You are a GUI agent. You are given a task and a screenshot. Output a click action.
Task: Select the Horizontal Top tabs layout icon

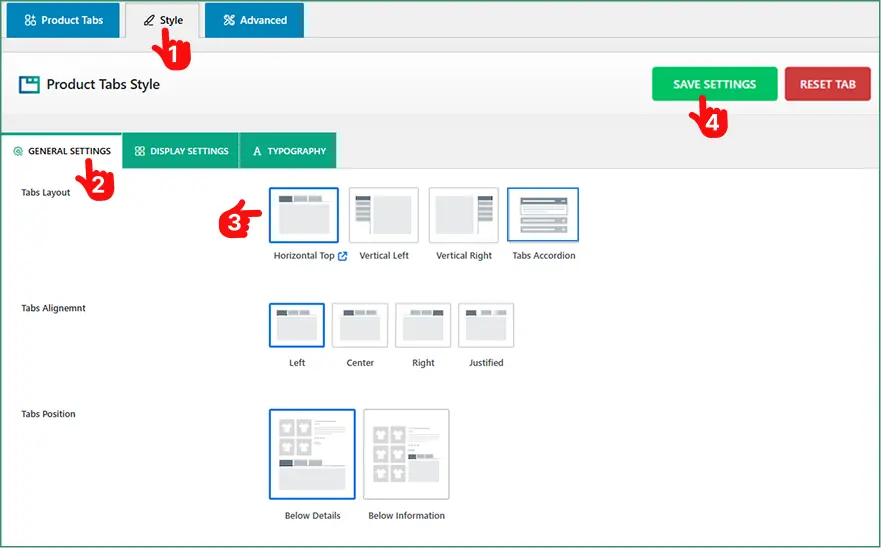coord(303,215)
